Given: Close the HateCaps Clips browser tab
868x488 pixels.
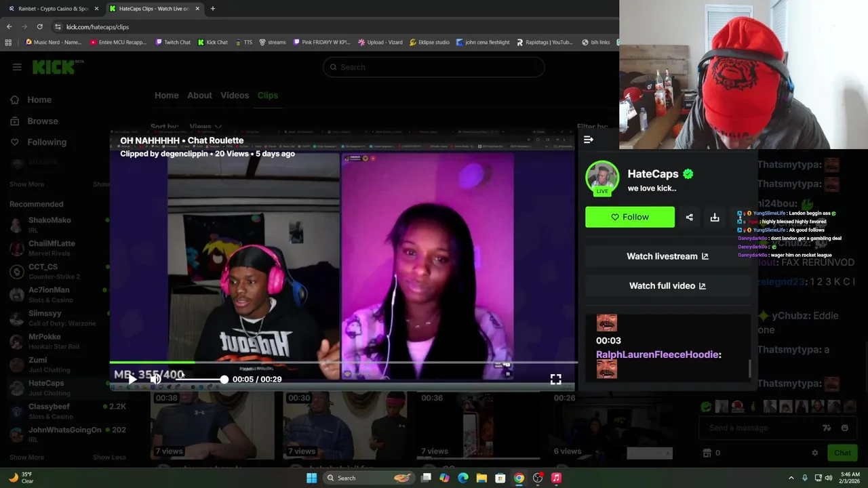Looking at the screenshot, I should point(197,9).
